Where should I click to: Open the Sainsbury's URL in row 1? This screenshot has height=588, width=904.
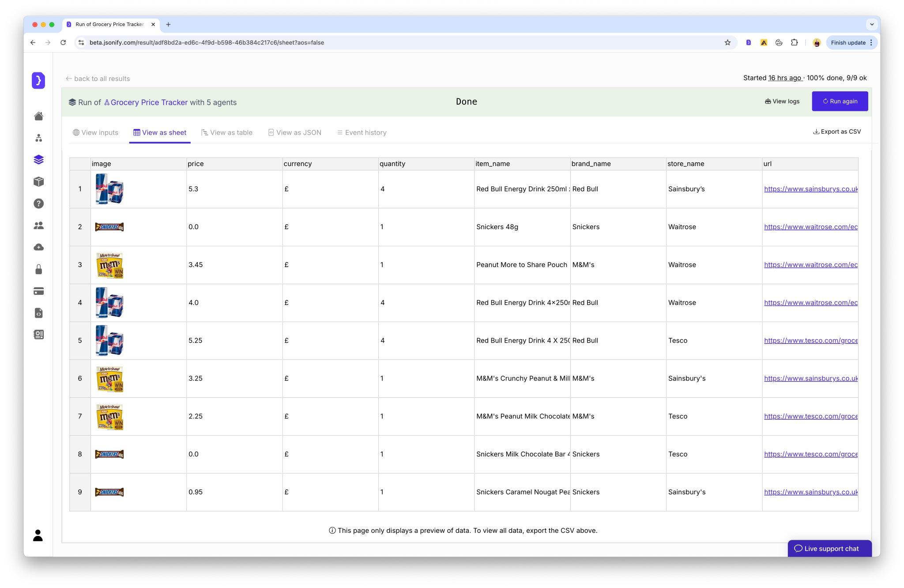[811, 189]
